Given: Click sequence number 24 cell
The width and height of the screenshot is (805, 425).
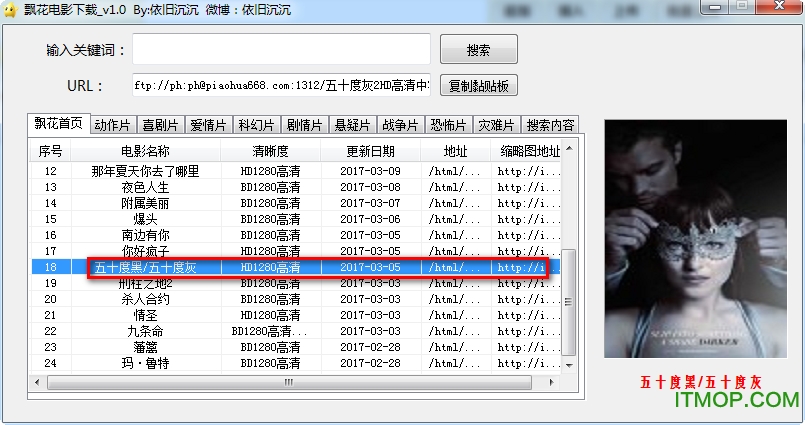Looking at the screenshot, I should tap(50, 362).
